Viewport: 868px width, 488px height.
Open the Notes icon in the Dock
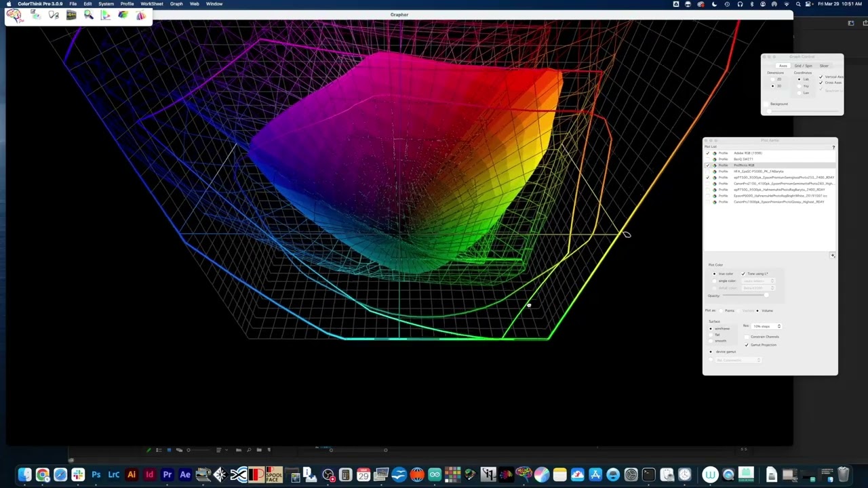(x=559, y=474)
